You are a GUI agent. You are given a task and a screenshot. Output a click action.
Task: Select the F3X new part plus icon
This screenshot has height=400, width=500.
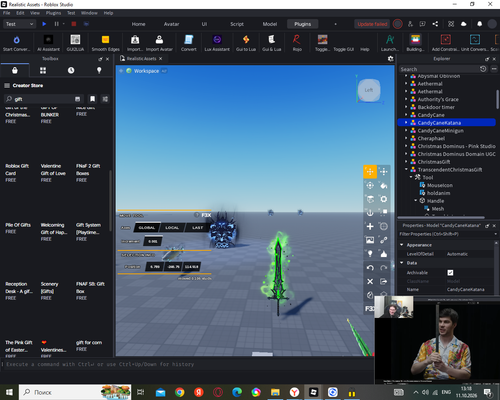point(370,227)
